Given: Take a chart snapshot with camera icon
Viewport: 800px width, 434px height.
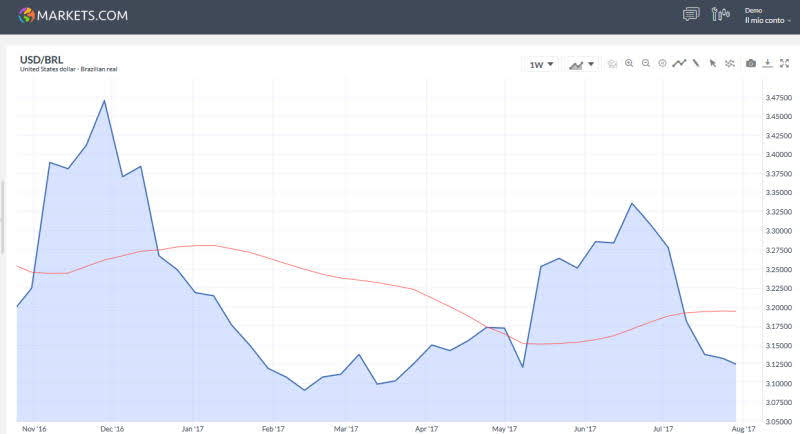Looking at the screenshot, I should [x=751, y=63].
